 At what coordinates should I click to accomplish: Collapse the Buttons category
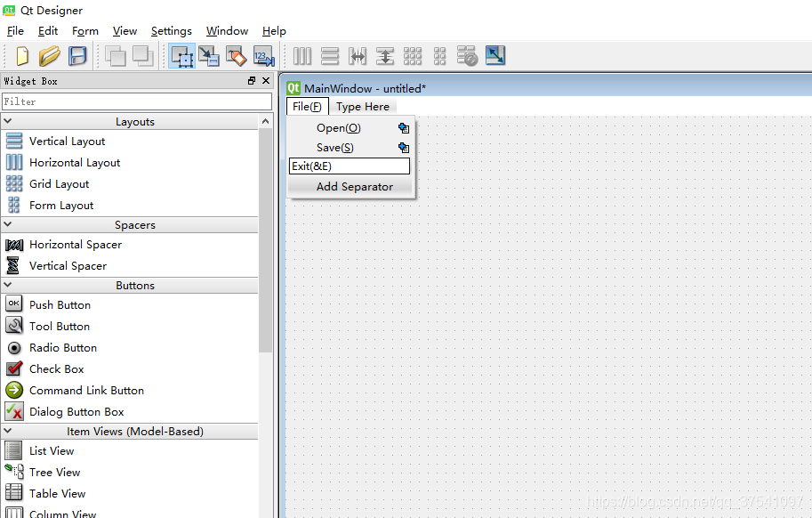(x=8, y=285)
